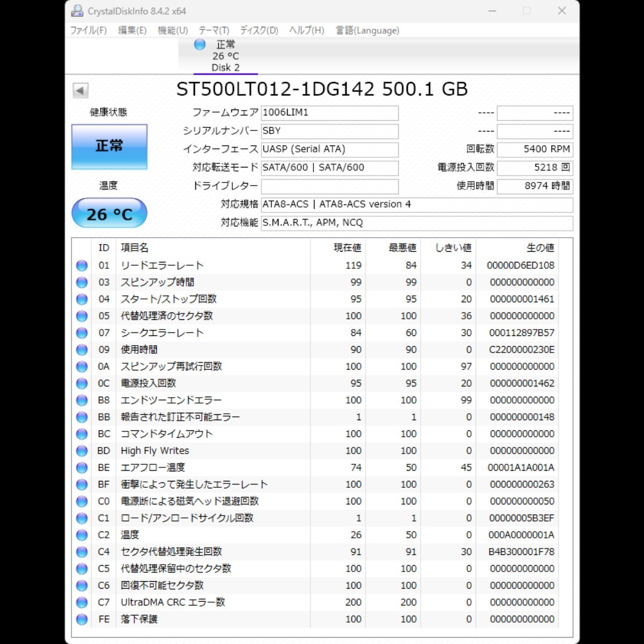Click the interface field UASP (Serial ATA)

click(x=330, y=149)
